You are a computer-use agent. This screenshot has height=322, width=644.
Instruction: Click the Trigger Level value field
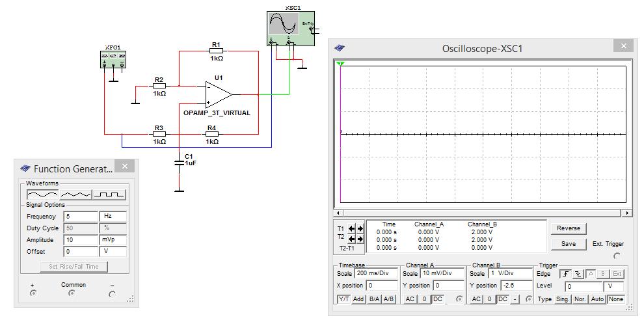584,286
